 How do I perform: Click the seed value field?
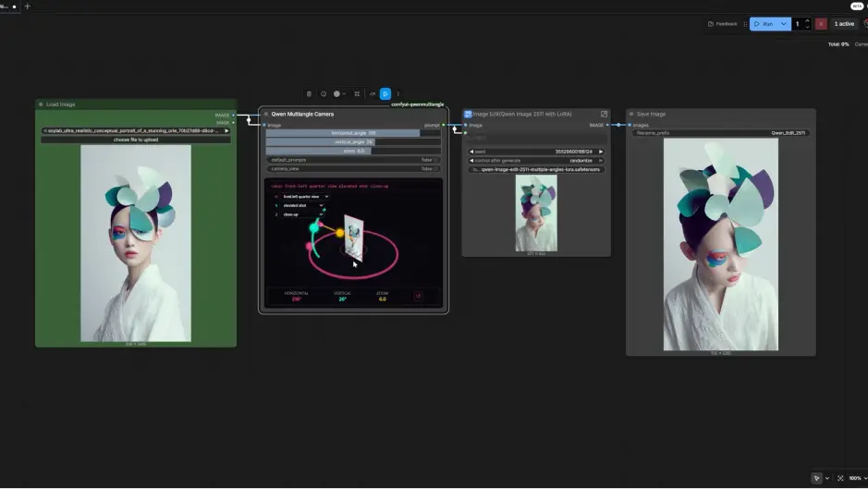(536, 152)
